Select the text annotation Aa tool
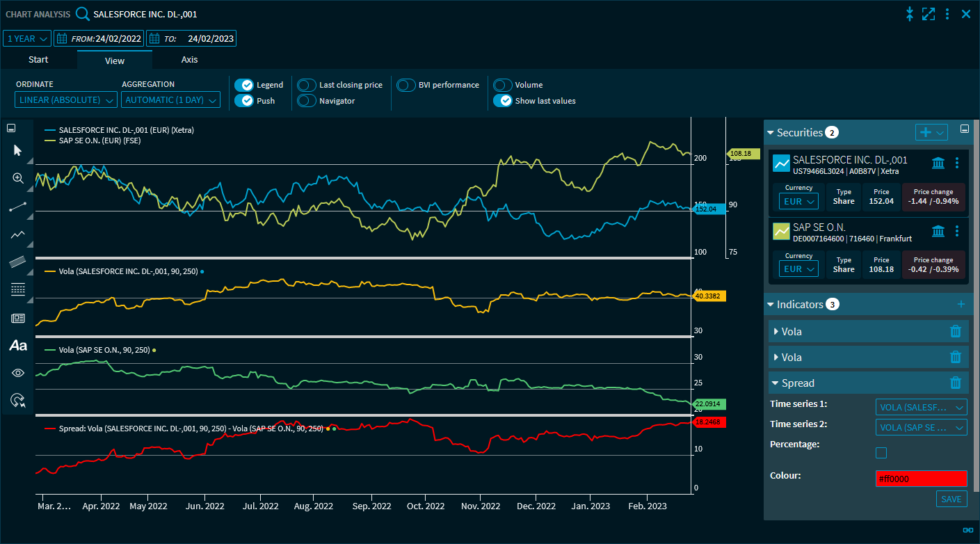980x544 pixels. [18, 345]
